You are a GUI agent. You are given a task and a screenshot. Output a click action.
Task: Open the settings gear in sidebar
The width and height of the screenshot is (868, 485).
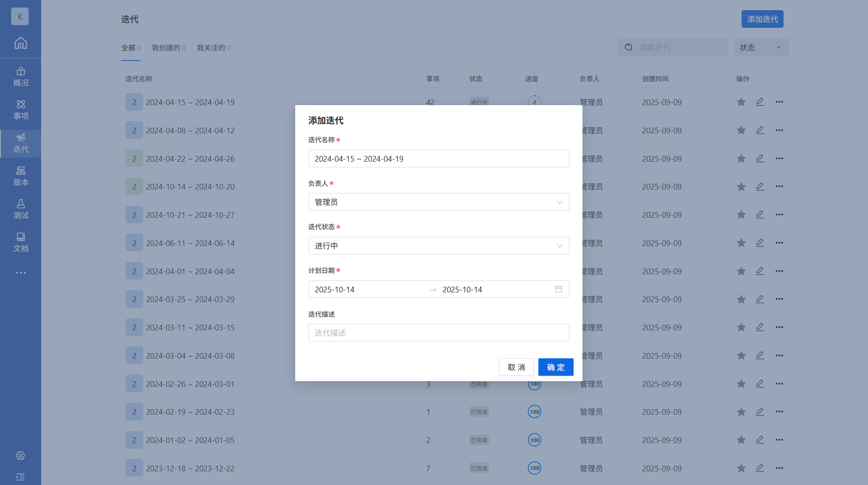point(20,455)
